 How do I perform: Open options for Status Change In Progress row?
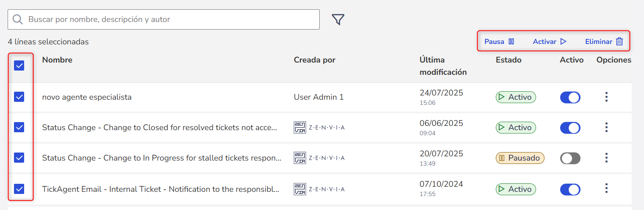606,158
